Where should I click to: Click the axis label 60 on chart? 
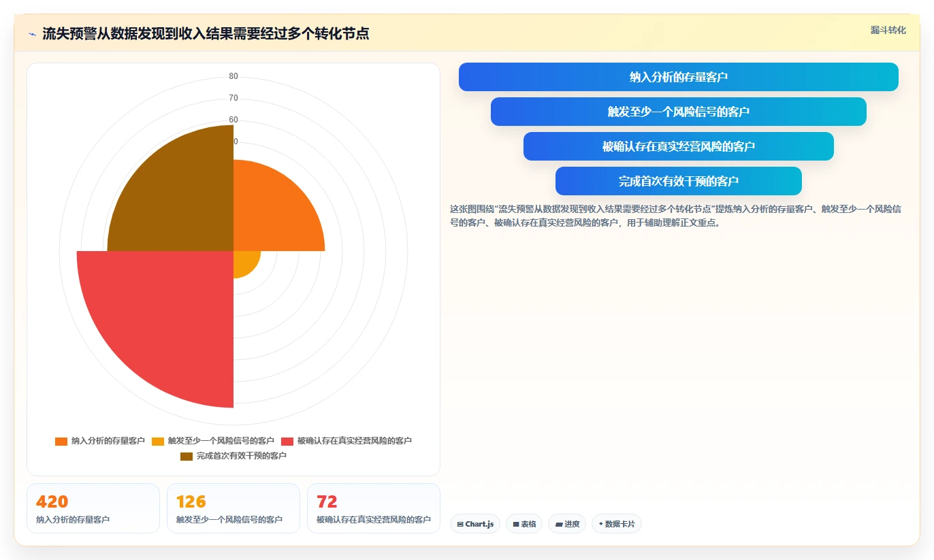pyautogui.click(x=233, y=120)
